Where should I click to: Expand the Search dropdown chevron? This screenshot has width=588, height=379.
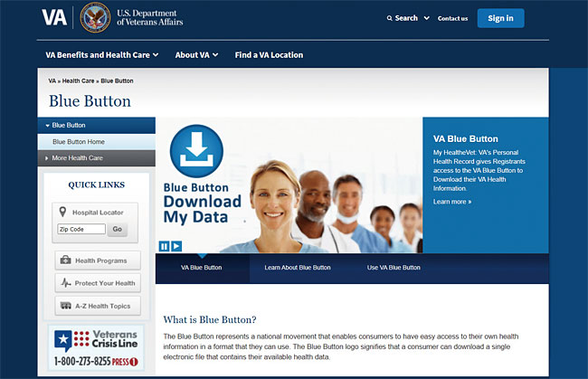click(x=426, y=18)
